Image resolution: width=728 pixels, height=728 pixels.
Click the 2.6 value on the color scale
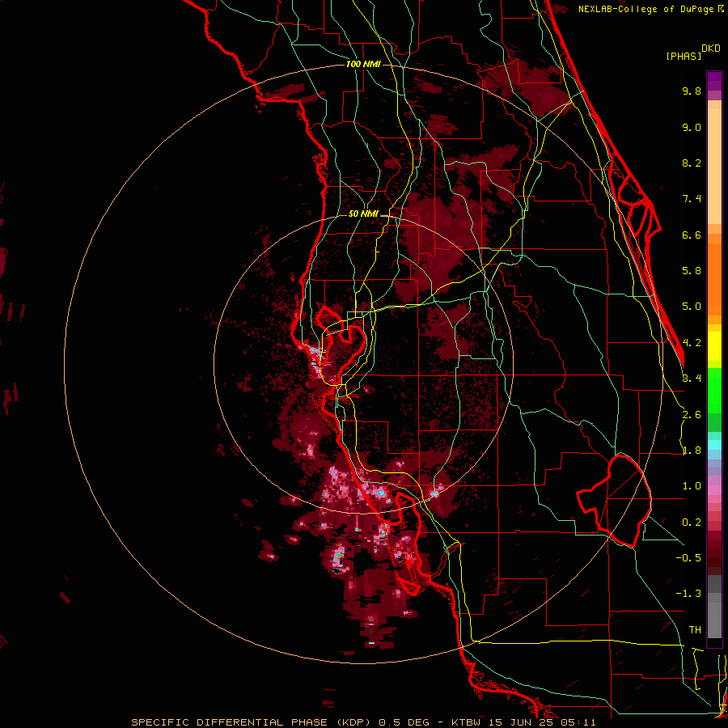[692, 415]
